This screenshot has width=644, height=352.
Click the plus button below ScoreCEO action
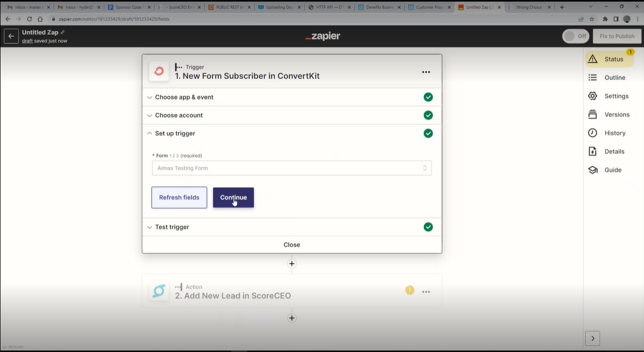pos(292,318)
